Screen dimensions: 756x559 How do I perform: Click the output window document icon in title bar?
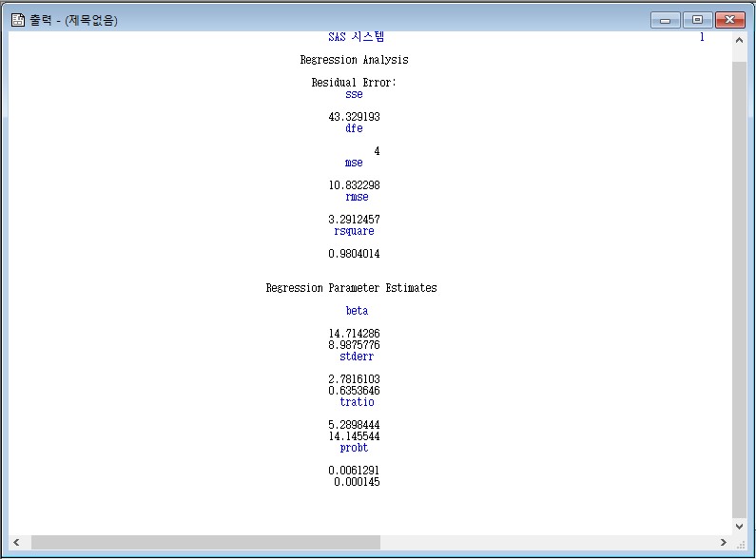coord(18,20)
